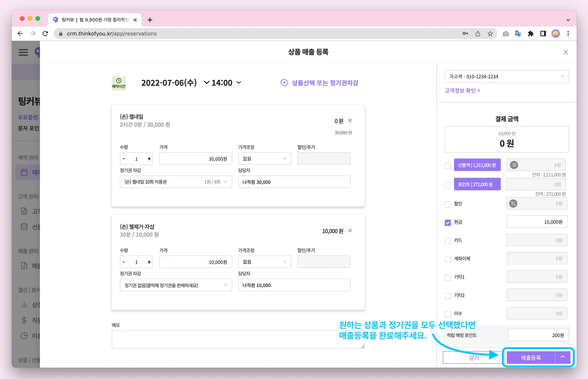Click the circled plus add-product icon

(x=284, y=83)
